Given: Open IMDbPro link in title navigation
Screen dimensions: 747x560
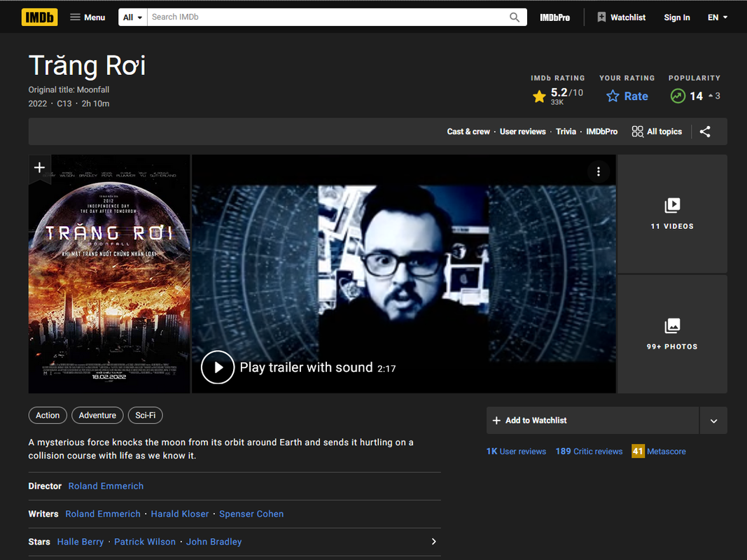Looking at the screenshot, I should click(x=601, y=132).
